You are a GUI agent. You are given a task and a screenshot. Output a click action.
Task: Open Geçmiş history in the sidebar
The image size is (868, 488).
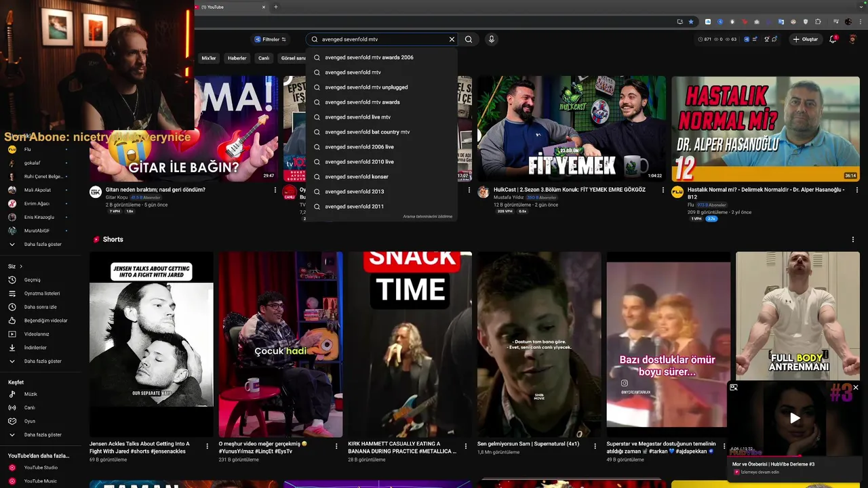click(x=41, y=280)
